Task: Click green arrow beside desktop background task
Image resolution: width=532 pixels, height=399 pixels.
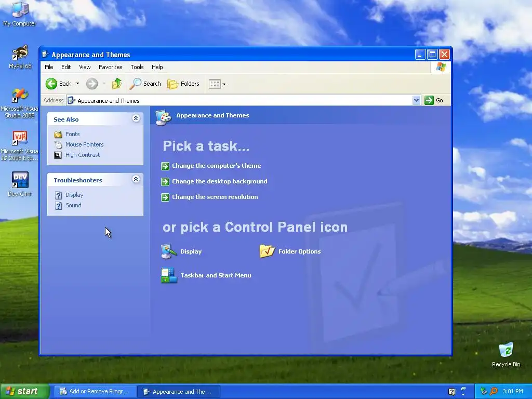Action: [165, 181]
